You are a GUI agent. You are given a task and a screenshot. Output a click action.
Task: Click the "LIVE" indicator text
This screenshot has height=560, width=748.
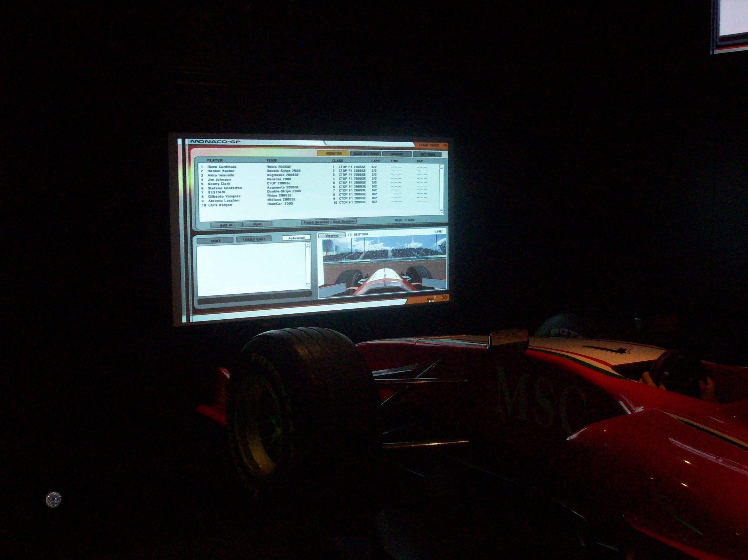pyautogui.click(x=438, y=231)
